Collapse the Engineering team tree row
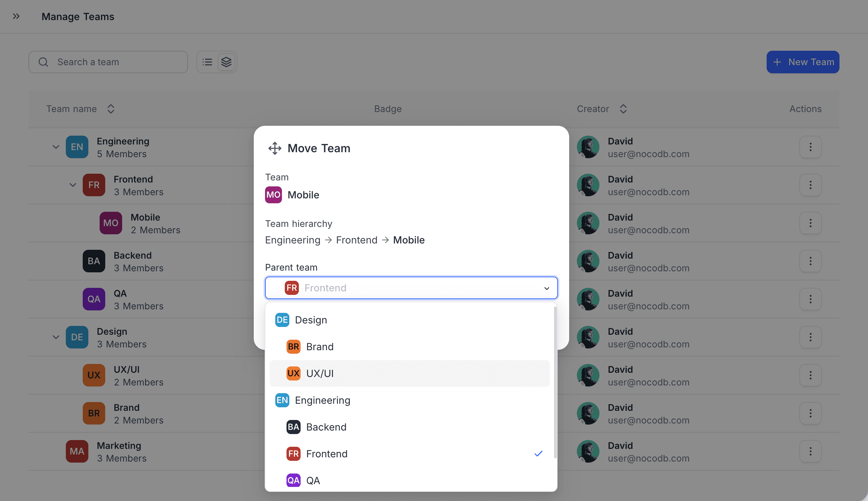The height and width of the screenshot is (501, 868). [56, 147]
